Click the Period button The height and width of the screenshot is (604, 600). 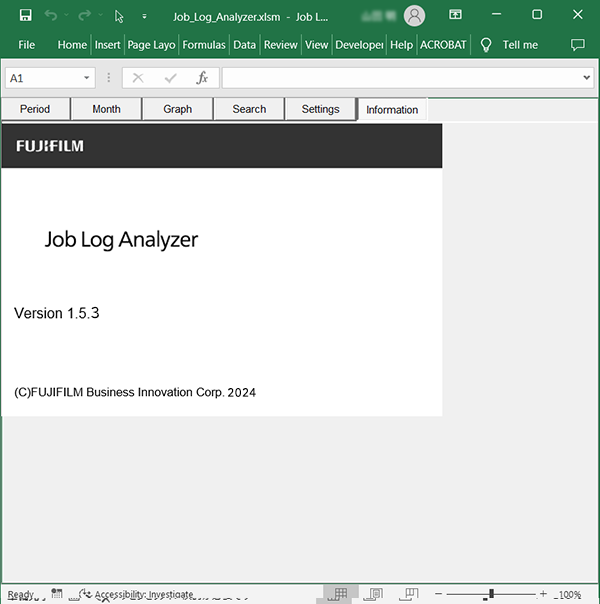[35, 109]
